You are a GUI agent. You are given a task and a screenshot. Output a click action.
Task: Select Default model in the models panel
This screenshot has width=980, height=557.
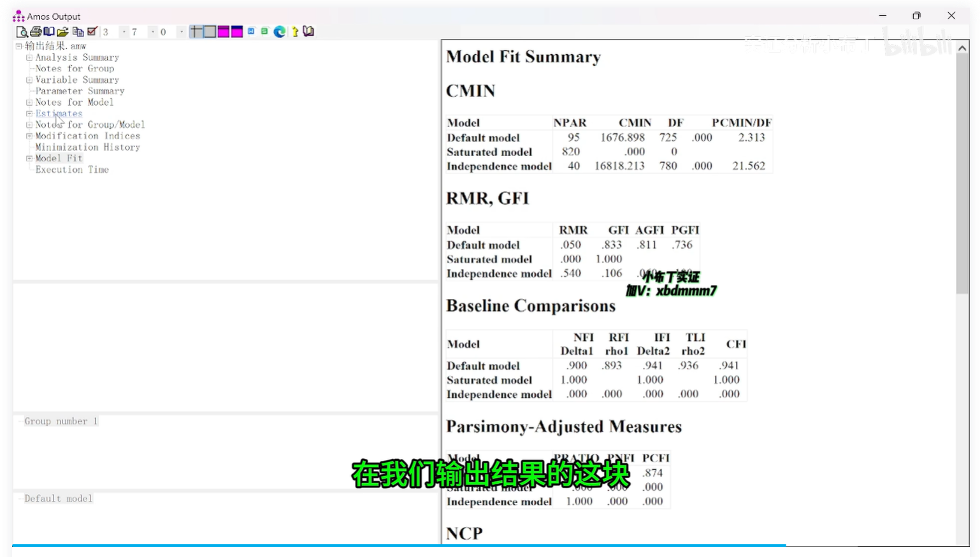58,498
